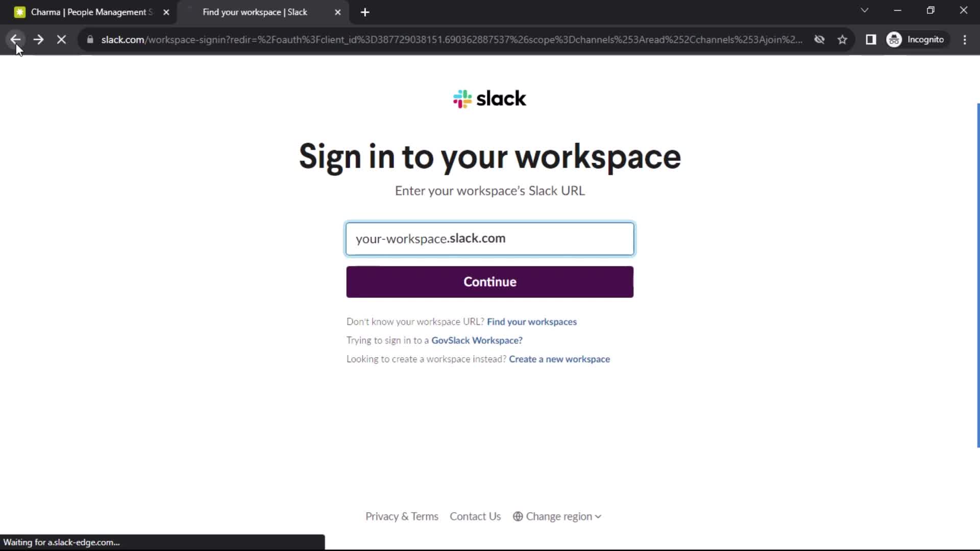980x551 pixels.
Task: Open the GovSlack Workspace link
Action: coord(477,340)
